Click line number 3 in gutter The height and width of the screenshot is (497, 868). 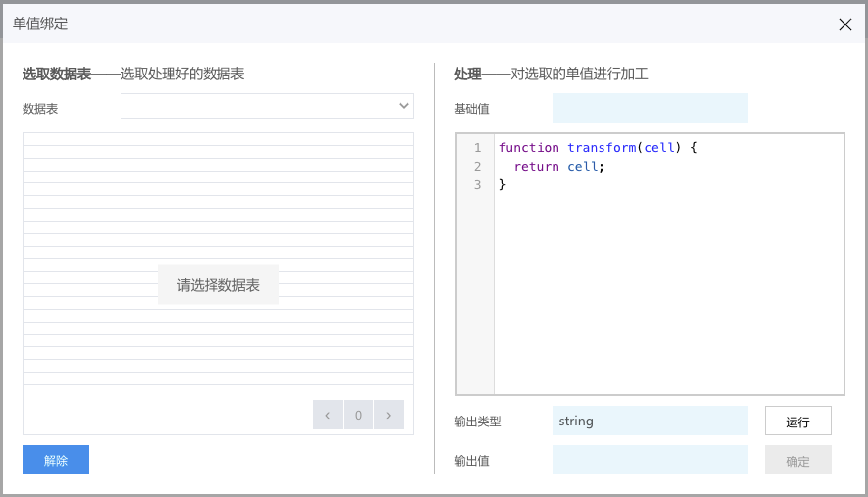tap(477, 184)
